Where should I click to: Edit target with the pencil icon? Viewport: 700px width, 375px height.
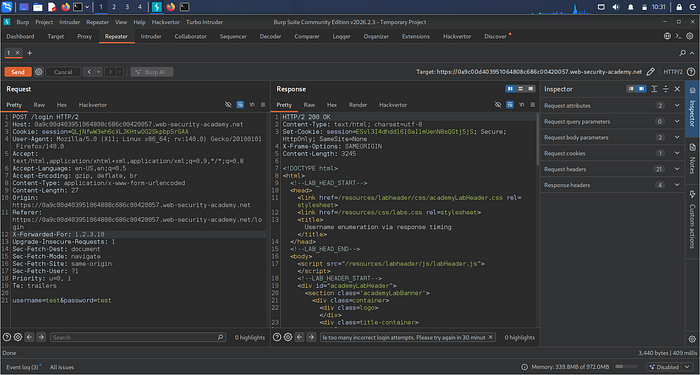click(x=651, y=72)
